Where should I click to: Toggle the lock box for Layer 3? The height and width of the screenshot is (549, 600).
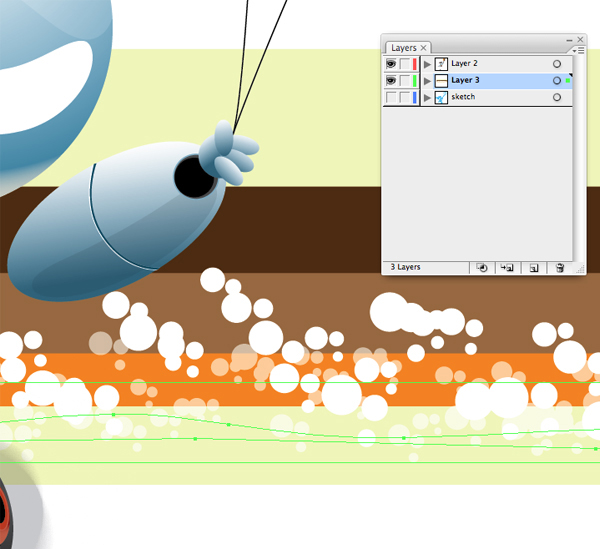pyautogui.click(x=405, y=80)
